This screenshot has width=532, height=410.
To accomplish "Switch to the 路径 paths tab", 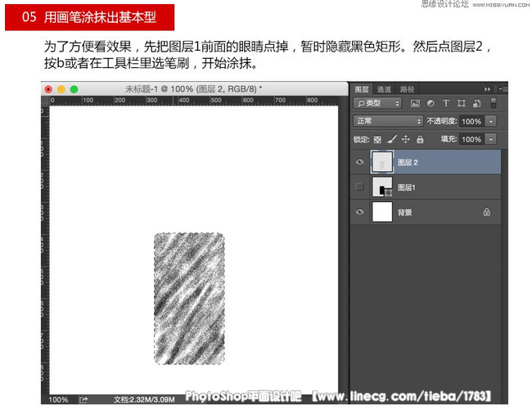I will point(407,88).
